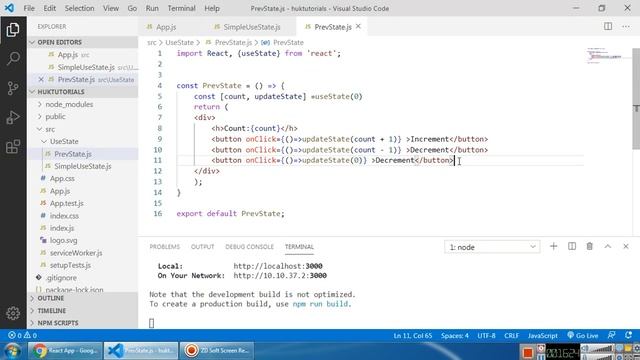Open the File menu
Screen dimensions: 640x360
[x=29, y=8]
